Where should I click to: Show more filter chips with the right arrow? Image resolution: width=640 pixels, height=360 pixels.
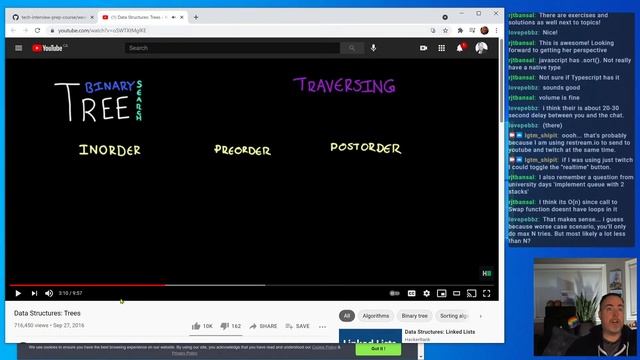pyautogui.click(x=480, y=316)
